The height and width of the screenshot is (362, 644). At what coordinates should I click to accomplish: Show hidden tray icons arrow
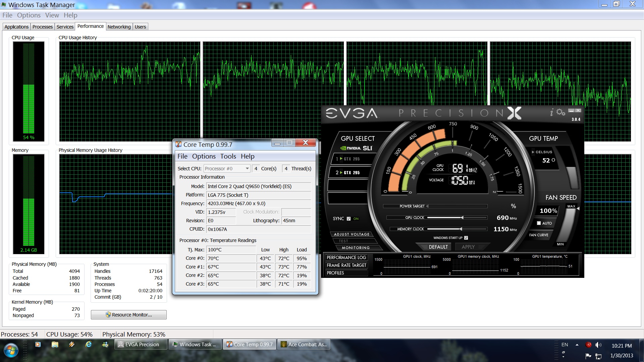coord(577,345)
